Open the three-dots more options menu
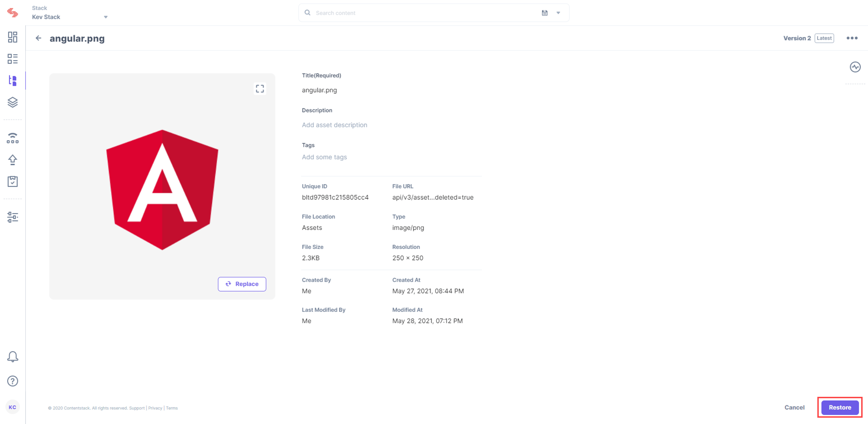868x424 pixels. (x=852, y=38)
